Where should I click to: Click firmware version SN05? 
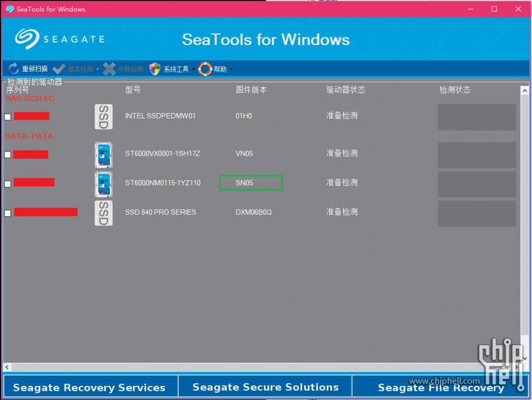pyautogui.click(x=245, y=183)
